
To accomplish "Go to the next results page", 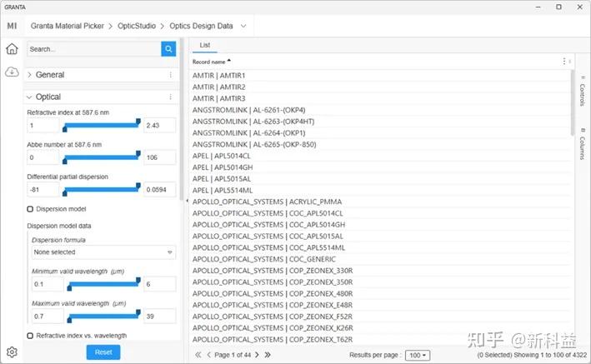I will click(257, 355).
